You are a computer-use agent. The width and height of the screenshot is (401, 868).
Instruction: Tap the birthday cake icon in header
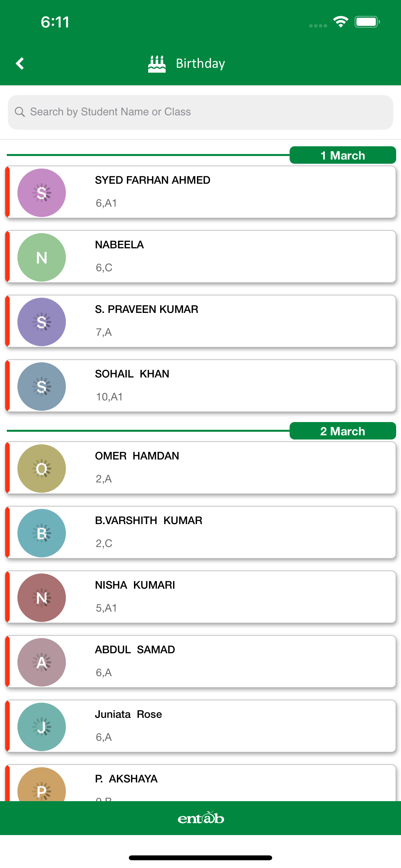pos(157,64)
